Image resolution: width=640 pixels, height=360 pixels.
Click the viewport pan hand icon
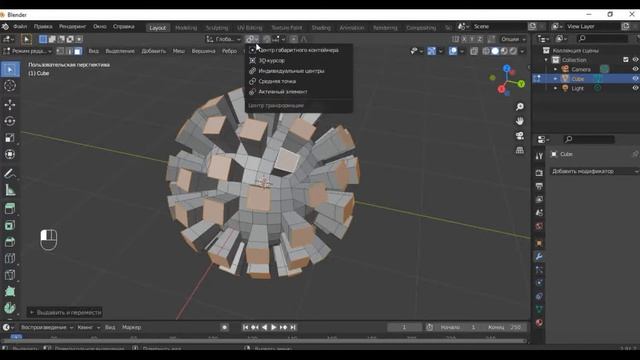coord(520,121)
